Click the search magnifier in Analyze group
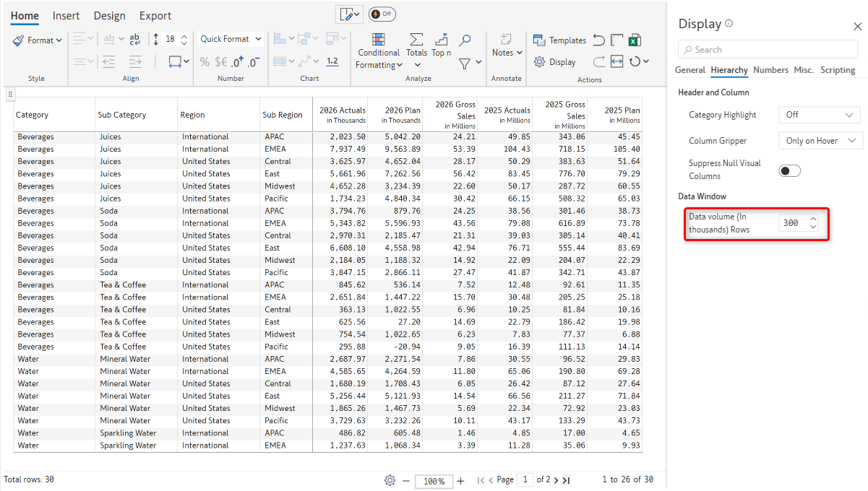Image resolution: width=868 pixels, height=491 pixels. coord(465,40)
